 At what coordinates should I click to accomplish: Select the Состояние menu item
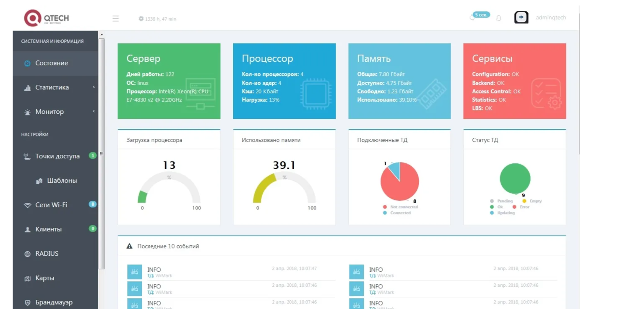(55, 63)
